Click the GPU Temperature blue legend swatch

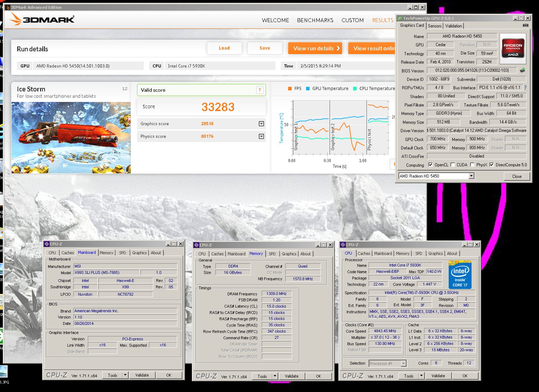(307, 89)
